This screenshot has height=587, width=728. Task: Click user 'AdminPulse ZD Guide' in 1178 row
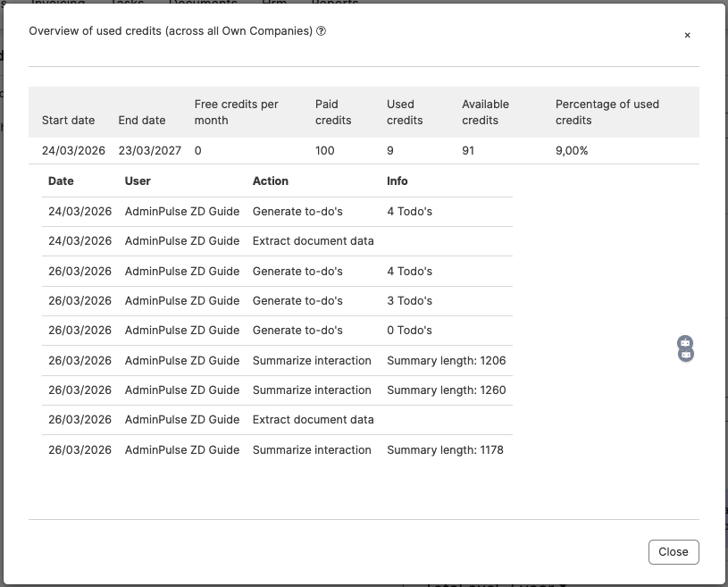(182, 450)
